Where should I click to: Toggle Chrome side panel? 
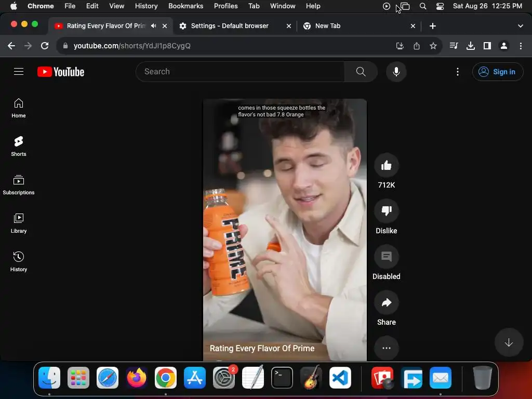(487, 46)
